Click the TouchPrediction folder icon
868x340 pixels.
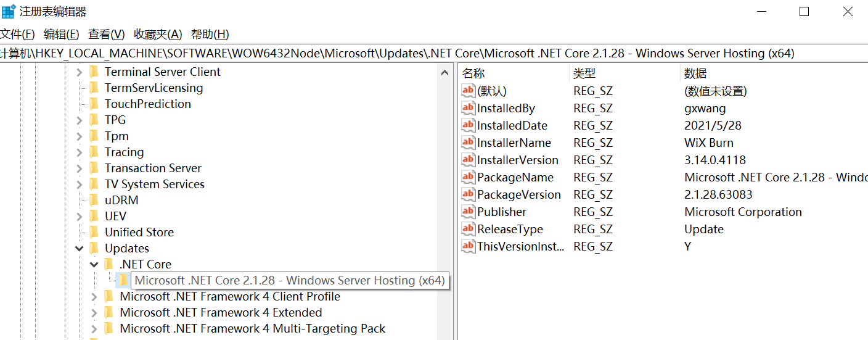(94, 104)
